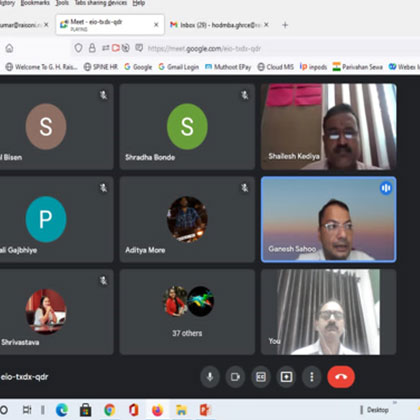Open SPINE HR bookmark
420x420 pixels.
pos(101,67)
